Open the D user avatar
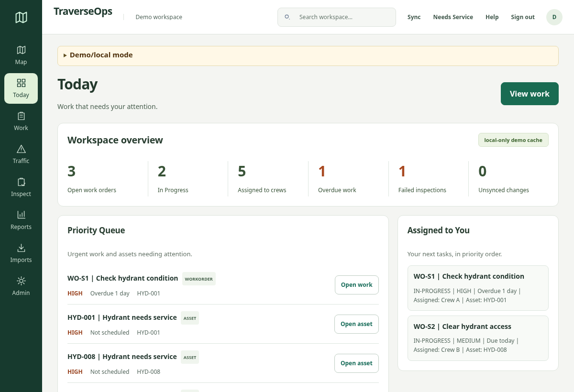This screenshot has width=574, height=392. 554,17
